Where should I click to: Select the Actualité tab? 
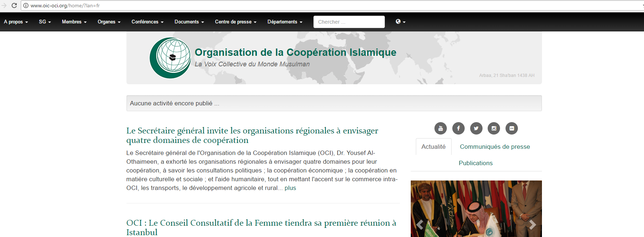coord(433,147)
